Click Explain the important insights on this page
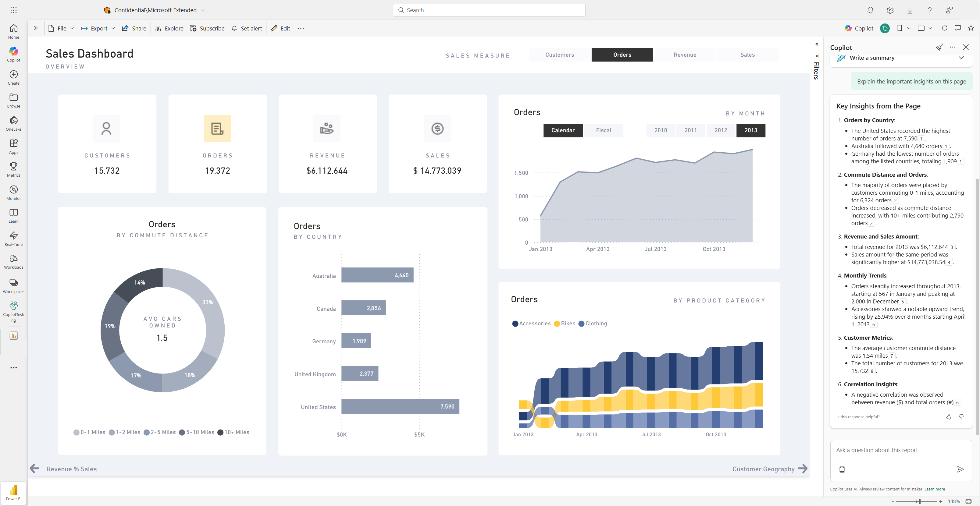Viewport: 980px width, 506px height. pos(911,81)
